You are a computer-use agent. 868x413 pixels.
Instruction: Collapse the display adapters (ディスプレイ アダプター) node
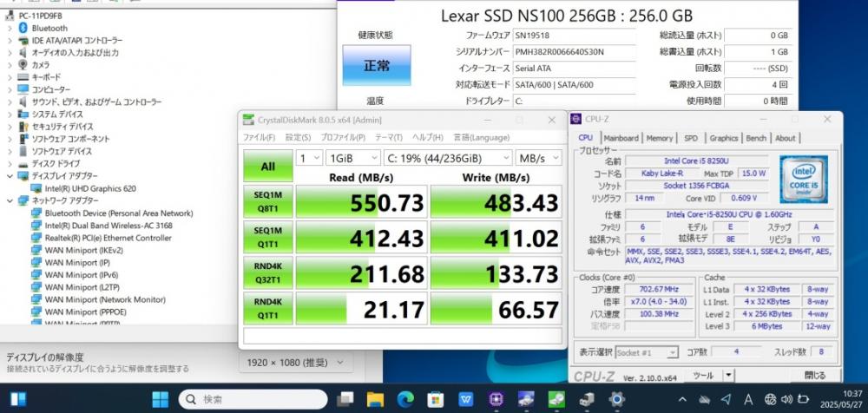pos(10,176)
